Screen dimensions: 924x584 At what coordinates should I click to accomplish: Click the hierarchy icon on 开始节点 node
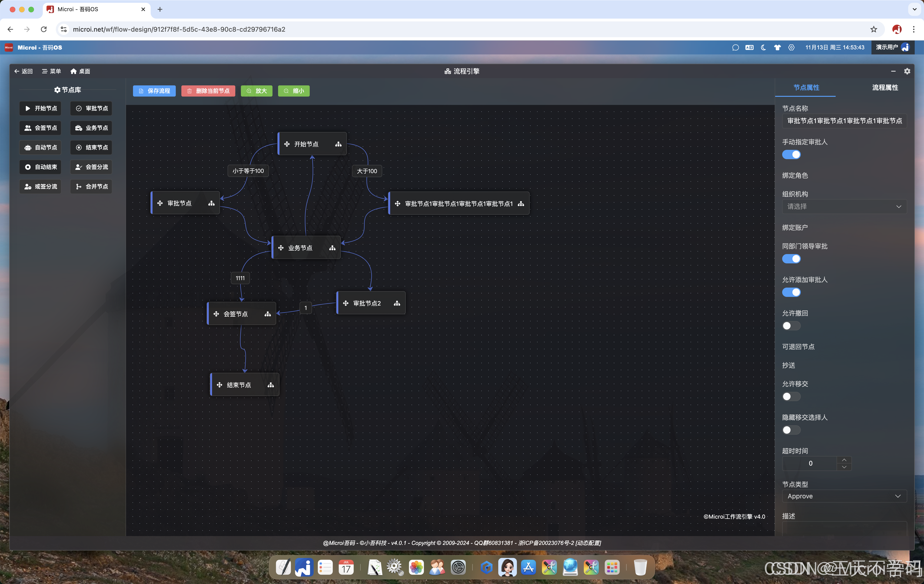[x=338, y=144]
